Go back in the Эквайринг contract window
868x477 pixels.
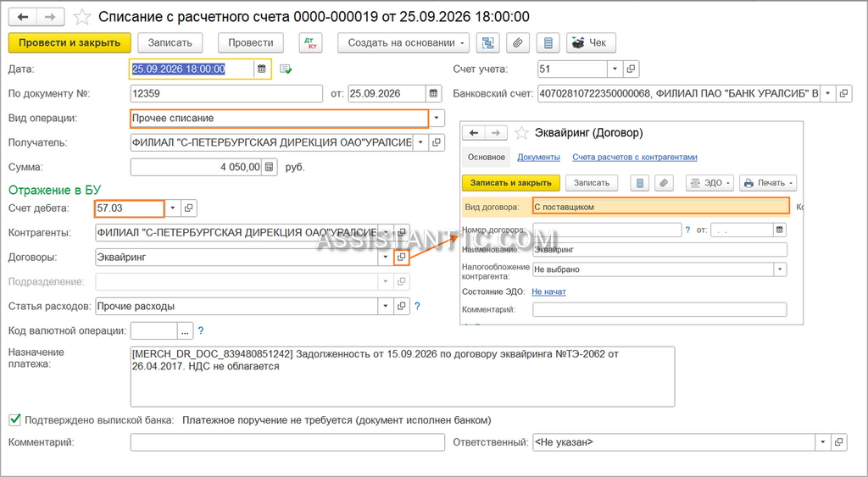coord(474,133)
